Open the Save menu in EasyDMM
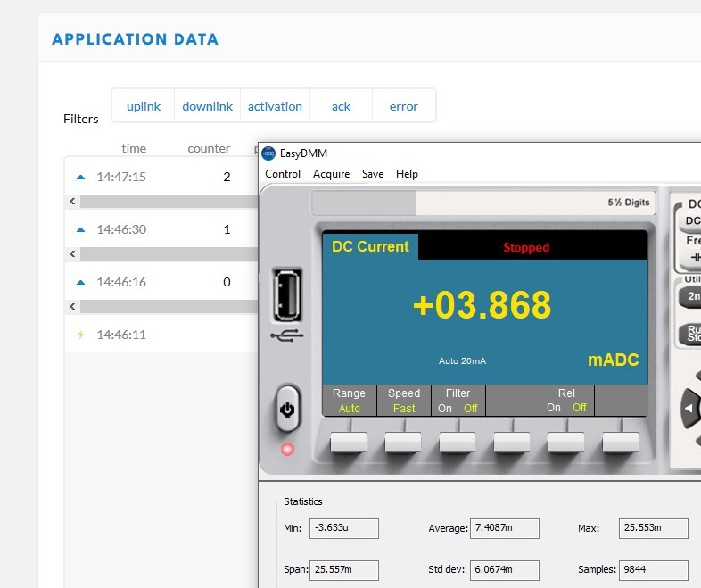Image resolution: width=701 pixels, height=588 pixels. click(373, 174)
